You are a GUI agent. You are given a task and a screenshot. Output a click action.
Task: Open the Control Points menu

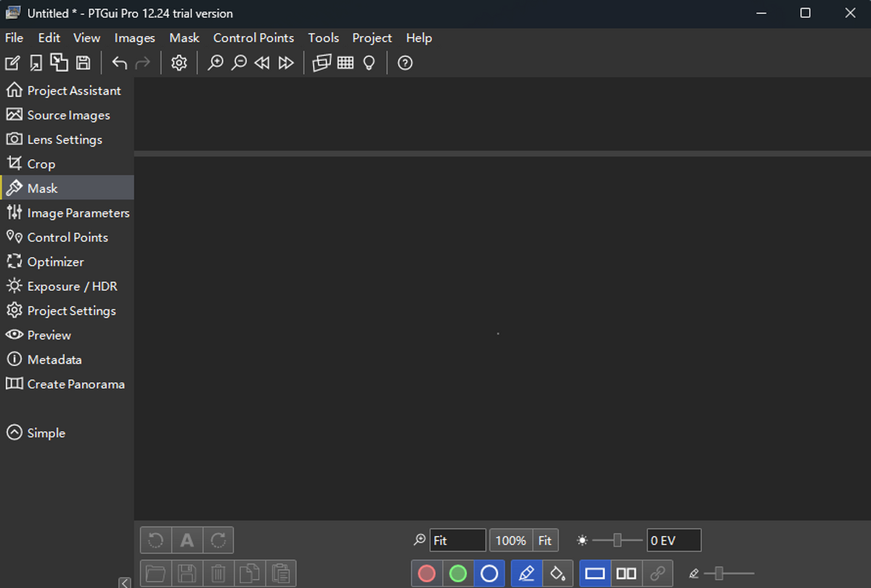pyautogui.click(x=253, y=38)
